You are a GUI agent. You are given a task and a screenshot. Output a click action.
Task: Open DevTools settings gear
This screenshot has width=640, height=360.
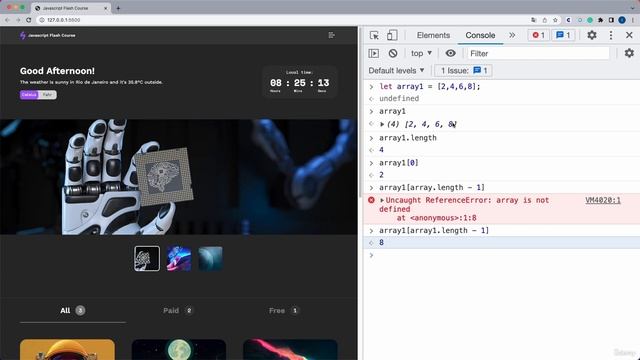(591, 36)
